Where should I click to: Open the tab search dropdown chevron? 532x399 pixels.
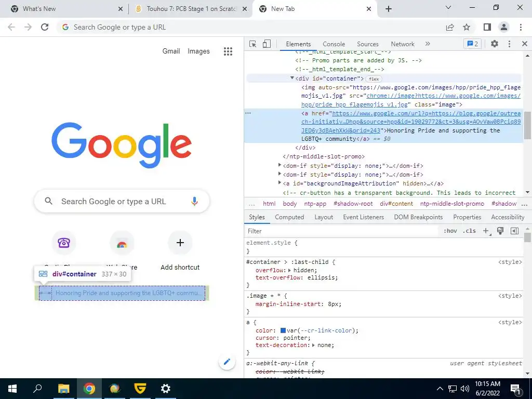click(x=448, y=7)
